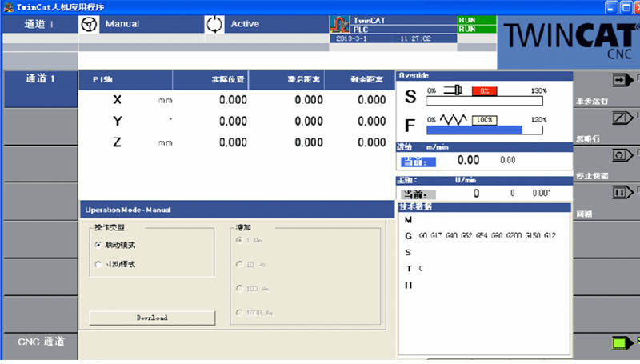Click the M row in technology data
The width and height of the screenshot is (640, 364).
pos(408,220)
